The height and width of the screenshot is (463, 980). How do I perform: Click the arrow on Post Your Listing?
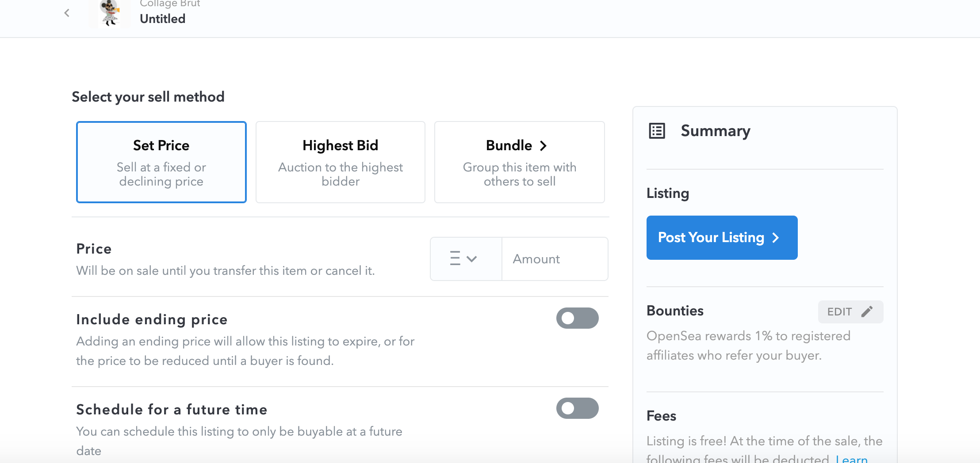tap(776, 238)
